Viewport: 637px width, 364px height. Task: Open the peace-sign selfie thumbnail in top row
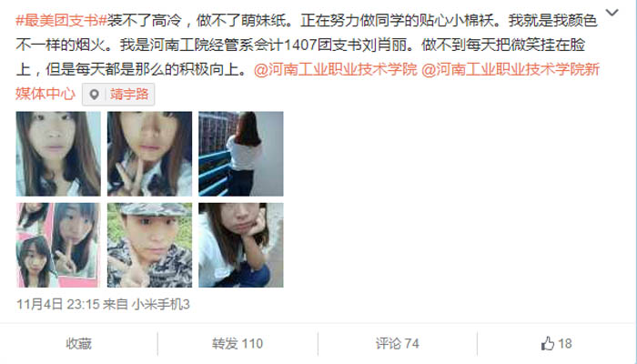[149, 154]
